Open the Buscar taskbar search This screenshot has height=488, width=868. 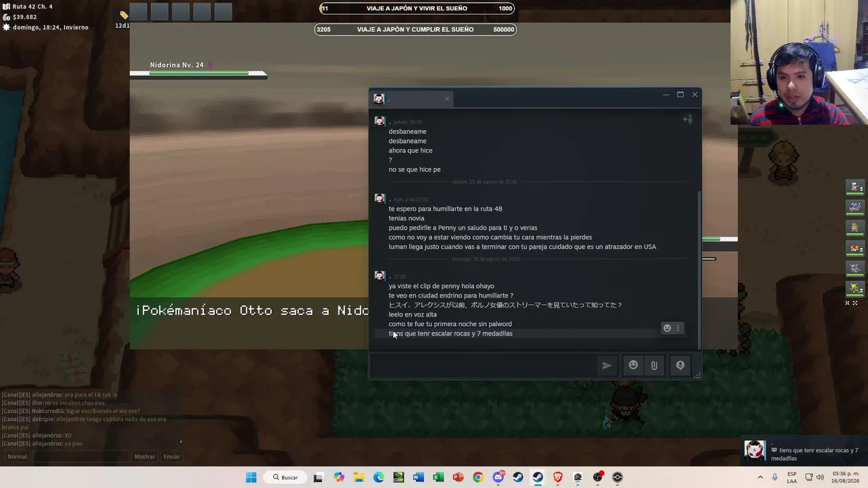[x=285, y=477]
